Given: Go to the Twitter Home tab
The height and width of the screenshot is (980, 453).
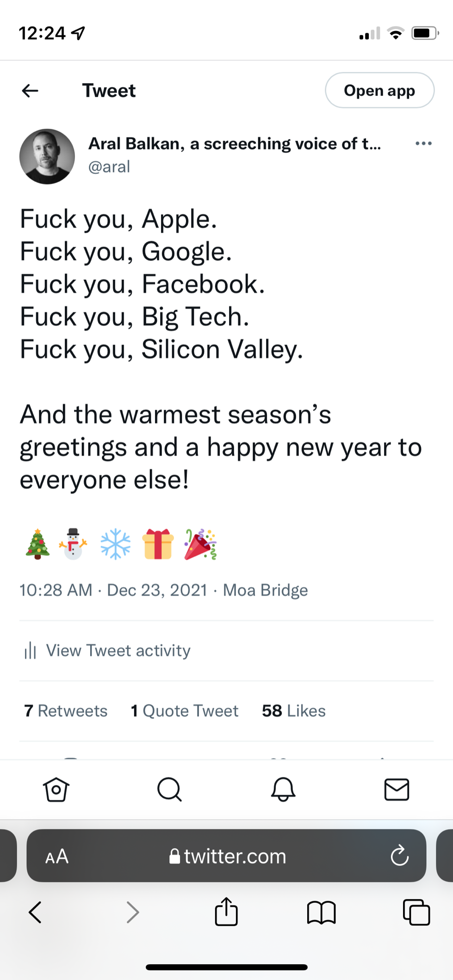Looking at the screenshot, I should [56, 789].
